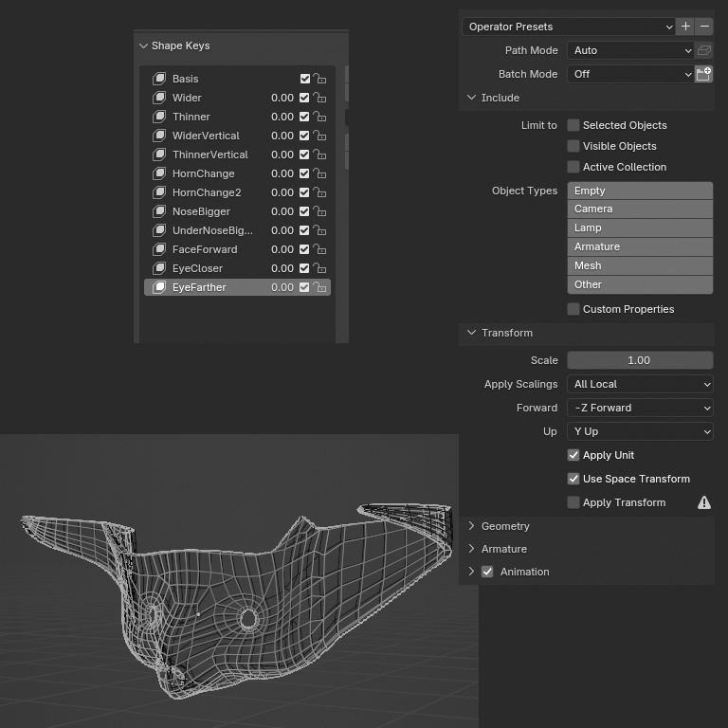Screen dimensions: 728x728
Task: Mute the Wider shape key checkbox
Action: 304,98
